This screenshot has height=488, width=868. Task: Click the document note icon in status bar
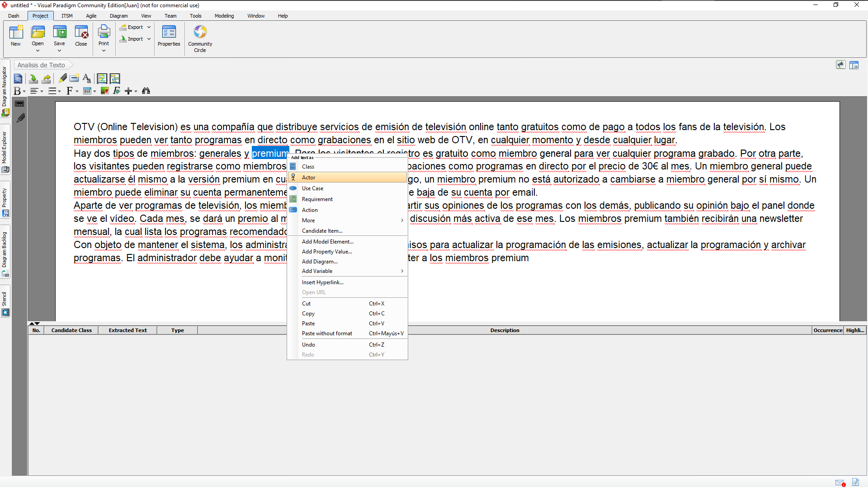pyautogui.click(x=855, y=482)
